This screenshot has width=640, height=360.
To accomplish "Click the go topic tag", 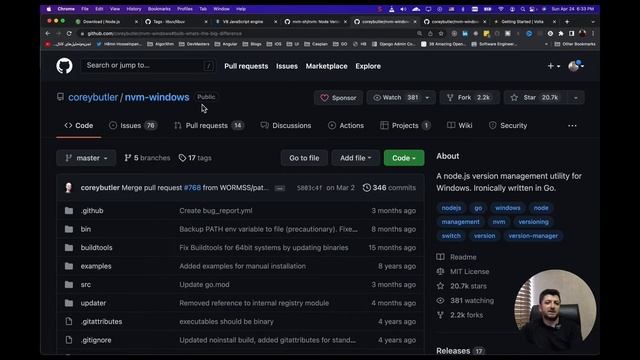I will (478, 208).
